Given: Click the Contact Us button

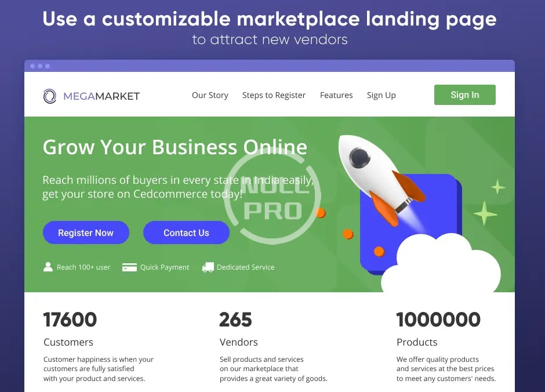Looking at the screenshot, I should point(186,233).
